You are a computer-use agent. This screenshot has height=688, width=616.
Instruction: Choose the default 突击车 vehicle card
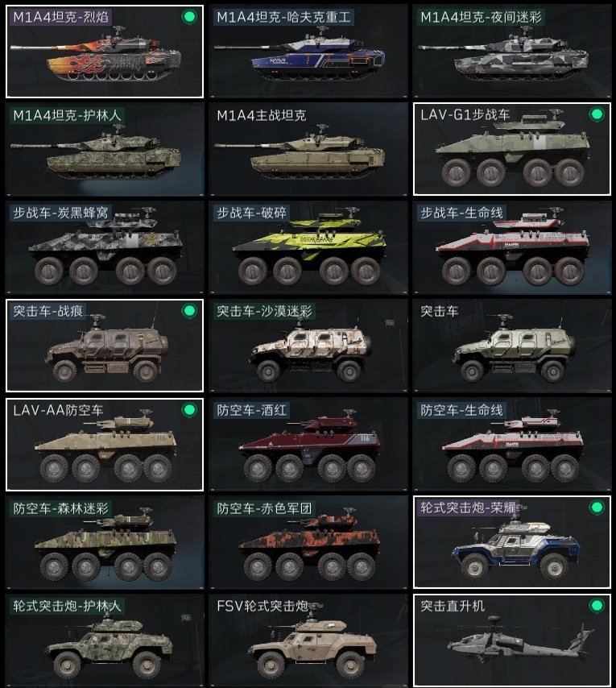512,346
